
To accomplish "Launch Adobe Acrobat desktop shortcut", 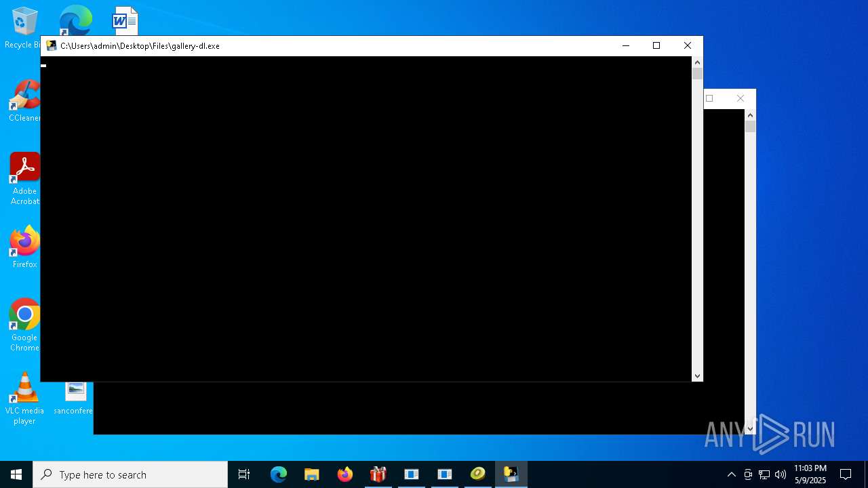I will click(24, 179).
